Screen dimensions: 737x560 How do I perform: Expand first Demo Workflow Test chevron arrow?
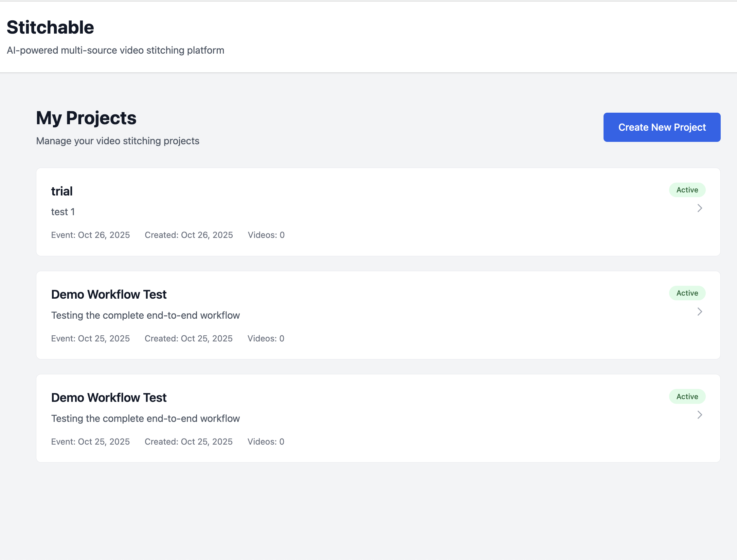pyautogui.click(x=699, y=312)
